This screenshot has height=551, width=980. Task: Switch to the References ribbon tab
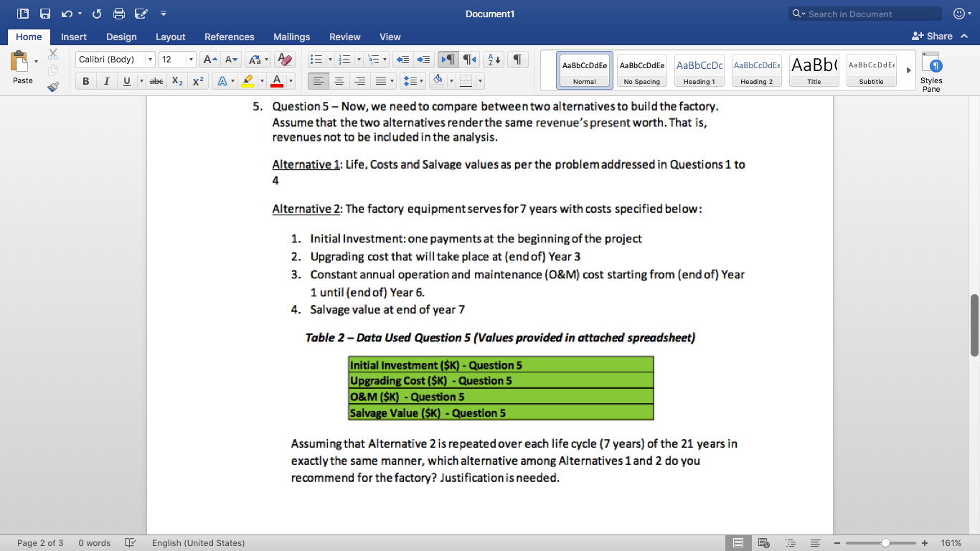(229, 37)
